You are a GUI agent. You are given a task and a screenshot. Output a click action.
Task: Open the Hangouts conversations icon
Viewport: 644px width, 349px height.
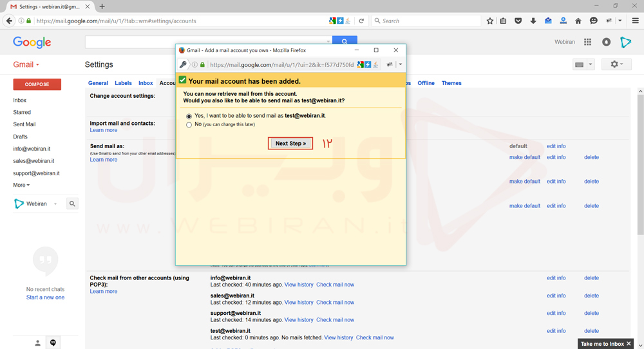(x=53, y=343)
